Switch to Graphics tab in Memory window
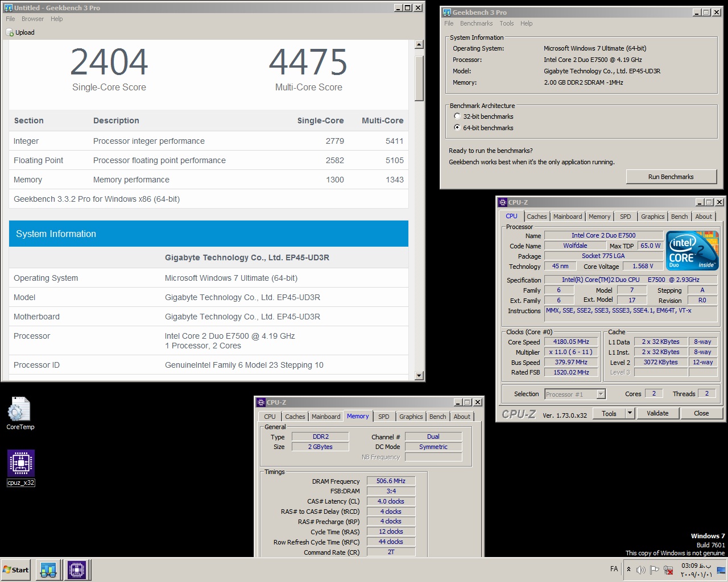The height and width of the screenshot is (582, 728). point(411,417)
